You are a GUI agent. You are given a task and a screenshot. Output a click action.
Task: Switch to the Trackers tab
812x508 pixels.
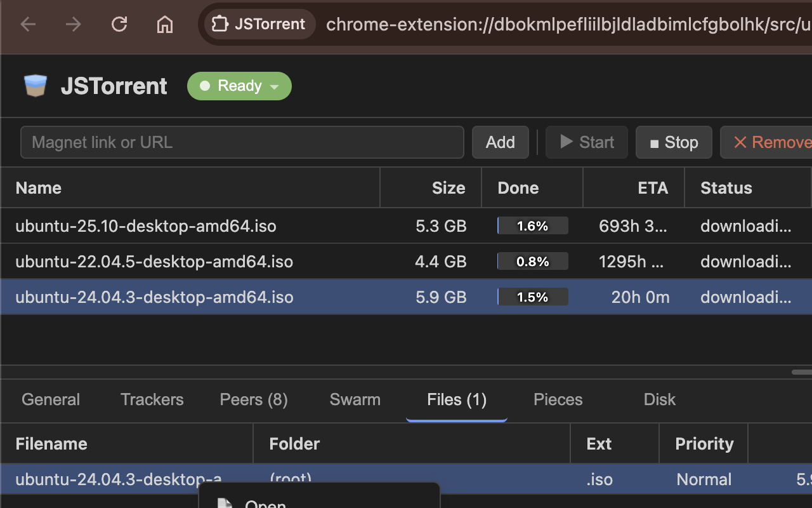click(152, 399)
